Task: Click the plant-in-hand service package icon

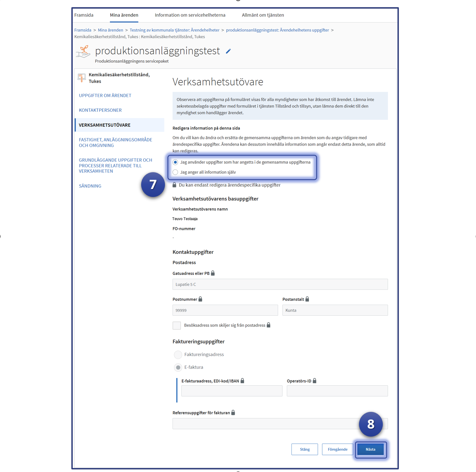Action: (x=83, y=52)
